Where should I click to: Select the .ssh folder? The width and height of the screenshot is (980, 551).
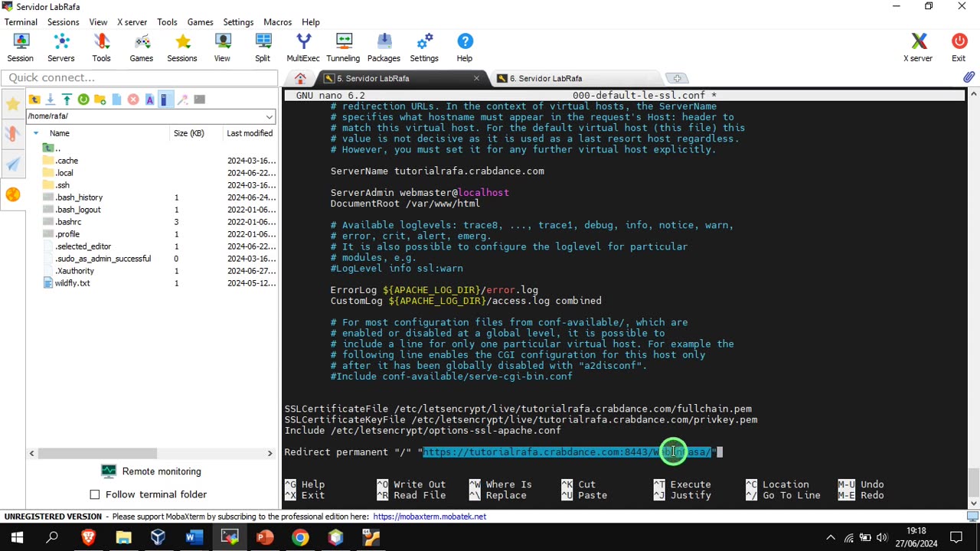tap(63, 185)
